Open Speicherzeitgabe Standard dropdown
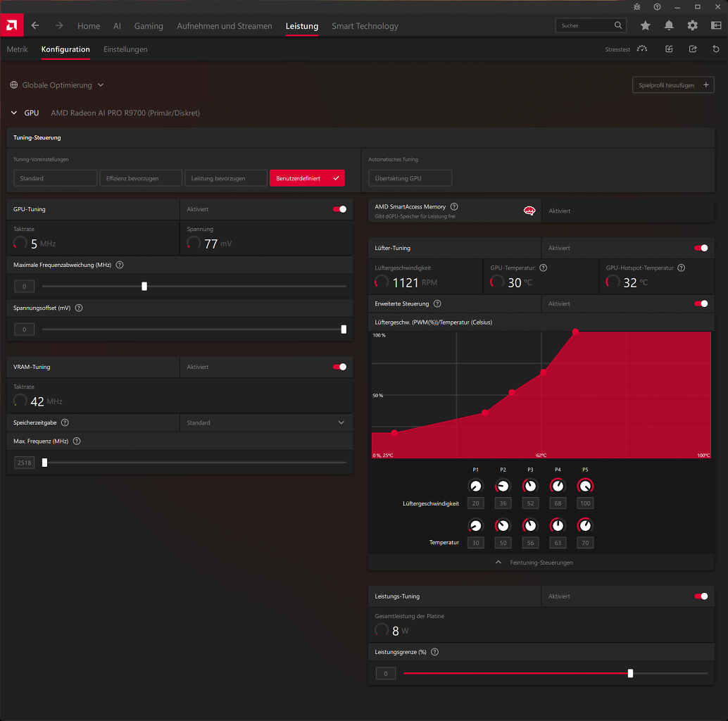This screenshot has width=728, height=721. pos(266,422)
